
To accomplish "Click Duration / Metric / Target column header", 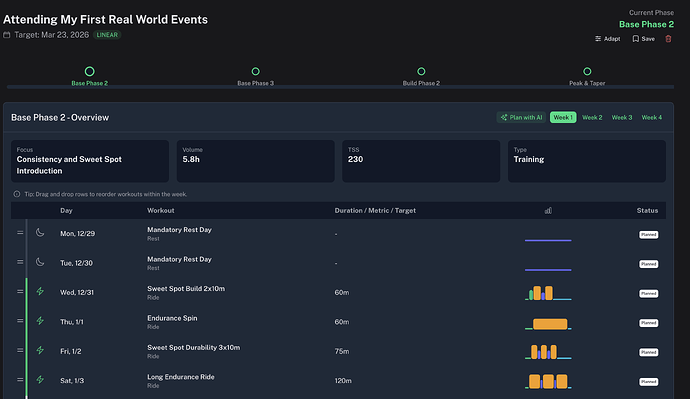I will (375, 211).
